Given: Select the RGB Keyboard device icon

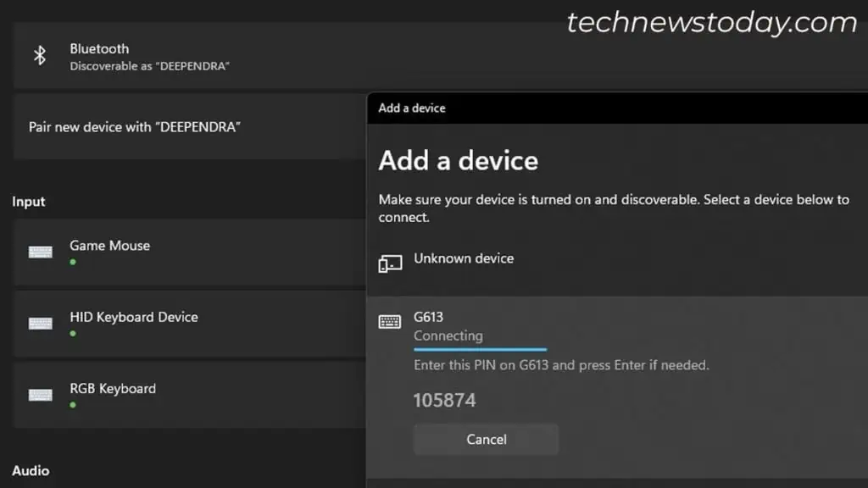Looking at the screenshot, I should [40, 394].
